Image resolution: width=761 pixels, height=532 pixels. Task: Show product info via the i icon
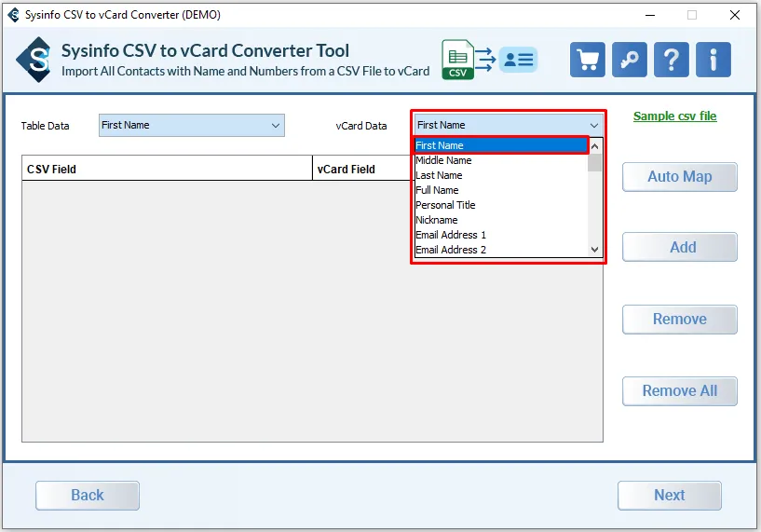(x=713, y=60)
